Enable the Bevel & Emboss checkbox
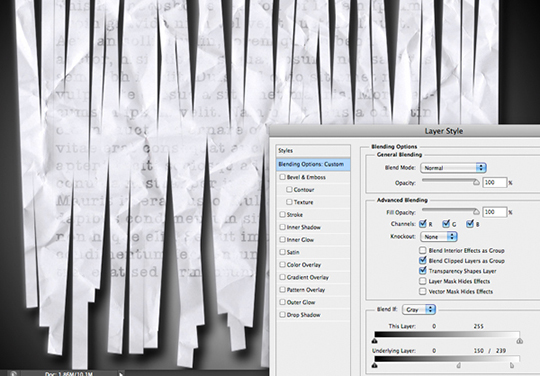 (282, 177)
